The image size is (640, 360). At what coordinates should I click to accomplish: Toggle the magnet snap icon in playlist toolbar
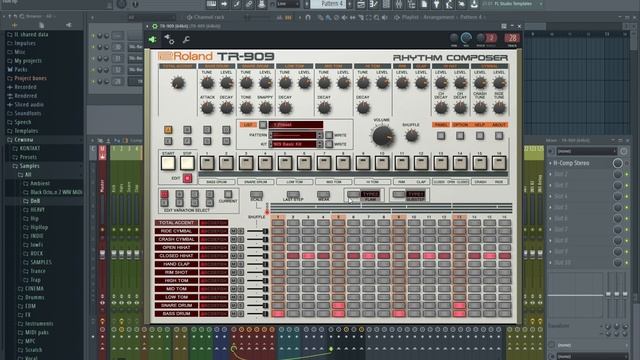click(x=308, y=17)
